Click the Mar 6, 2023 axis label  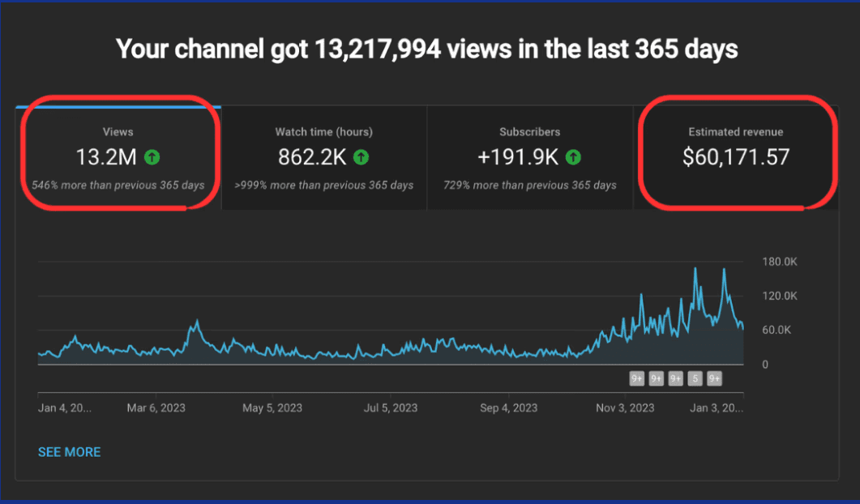pyautogui.click(x=156, y=408)
